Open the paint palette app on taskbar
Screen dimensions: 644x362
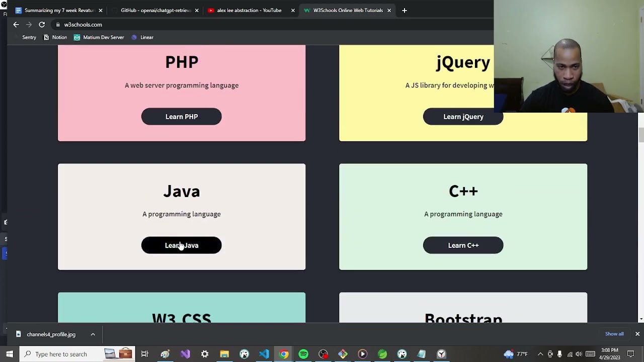click(x=165, y=354)
